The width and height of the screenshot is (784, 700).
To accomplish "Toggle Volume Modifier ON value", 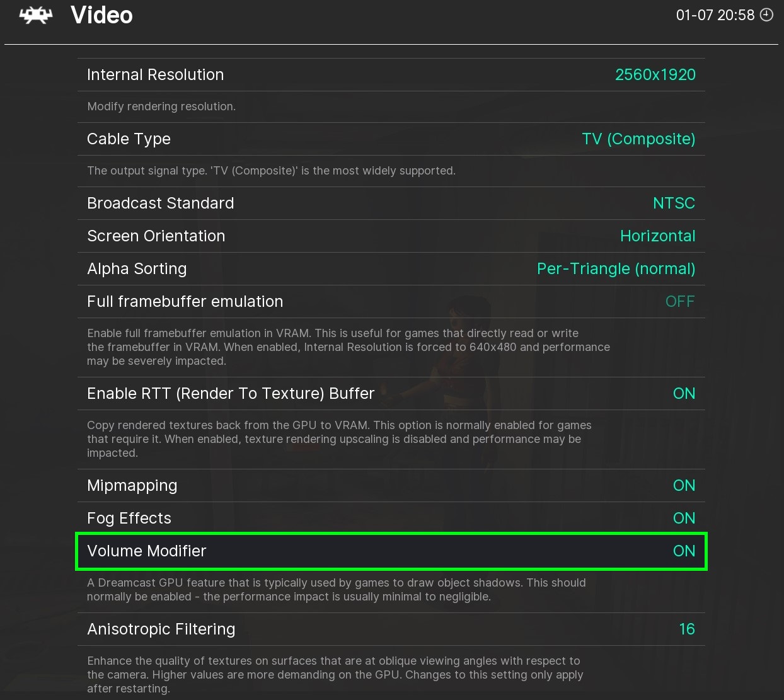I will click(684, 551).
